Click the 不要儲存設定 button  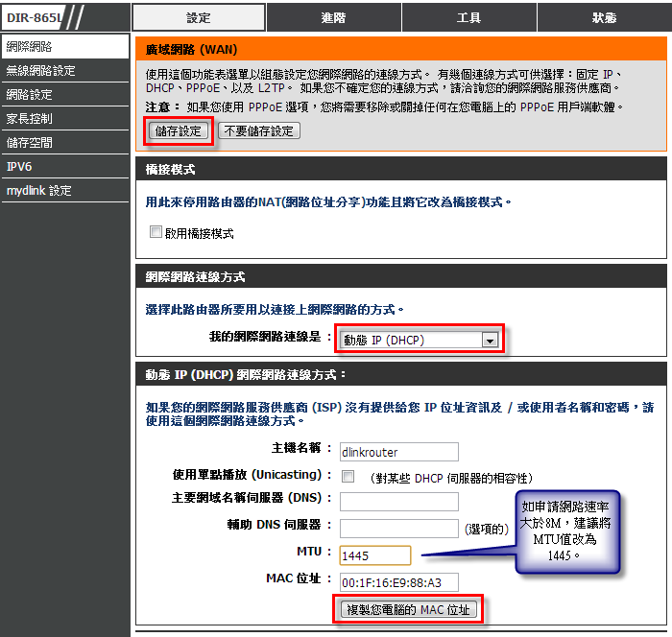(x=259, y=131)
